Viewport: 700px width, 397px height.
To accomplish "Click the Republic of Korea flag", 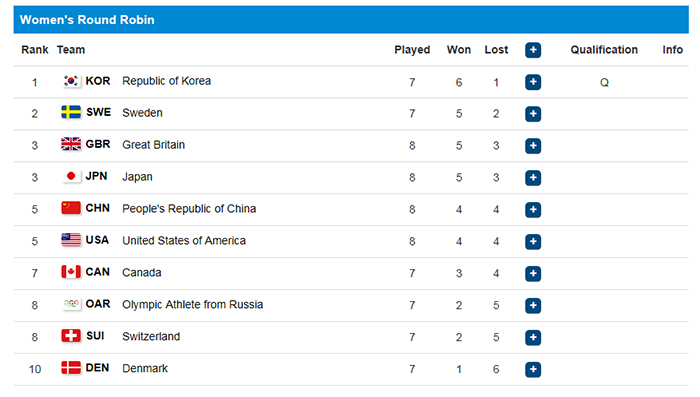I will click(71, 81).
